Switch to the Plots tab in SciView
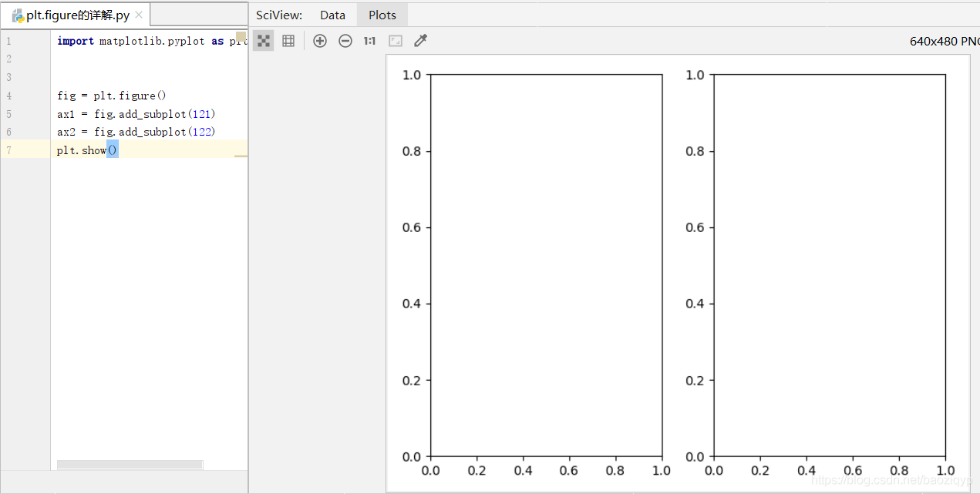Screen dimensions: 980x494 coord(382,15)
